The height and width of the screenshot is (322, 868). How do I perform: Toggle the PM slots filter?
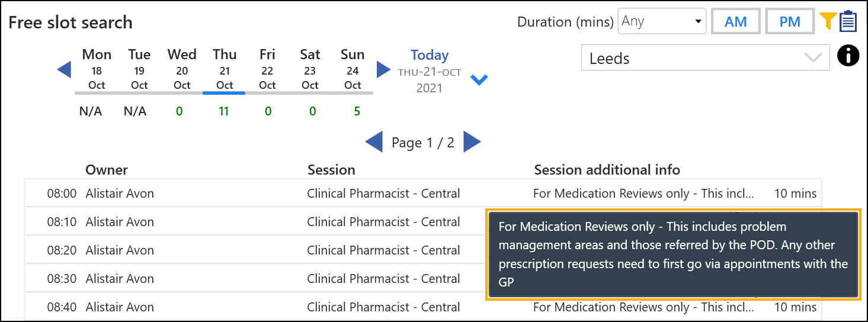coord(790,22)
